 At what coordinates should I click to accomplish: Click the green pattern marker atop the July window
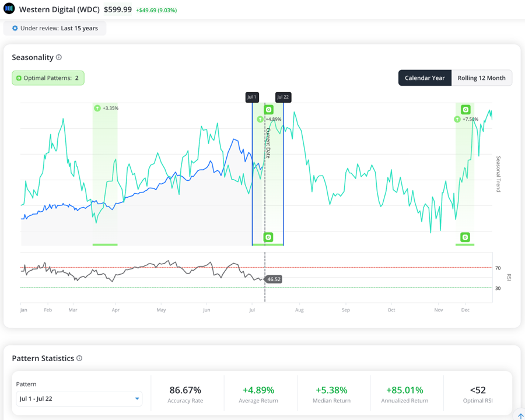pyautogui.click(x=268, y=110)
